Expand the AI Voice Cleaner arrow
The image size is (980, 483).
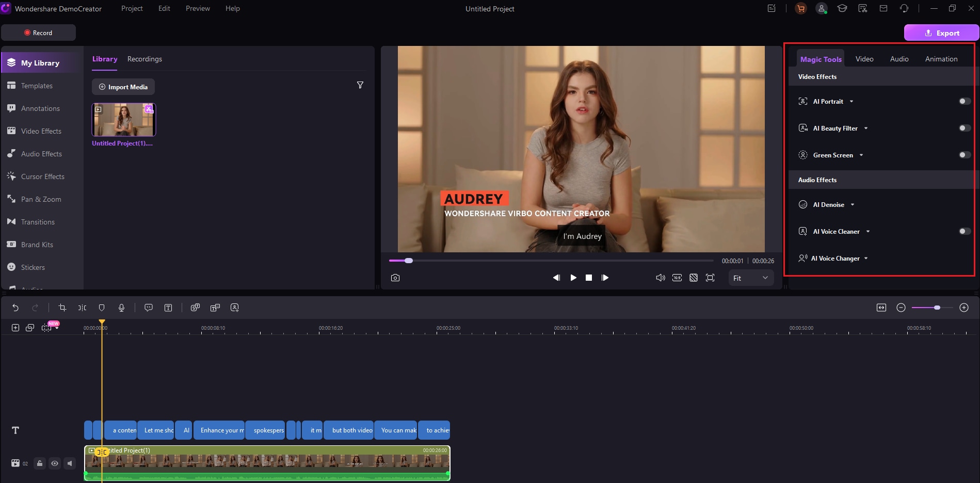click(868, 232)
